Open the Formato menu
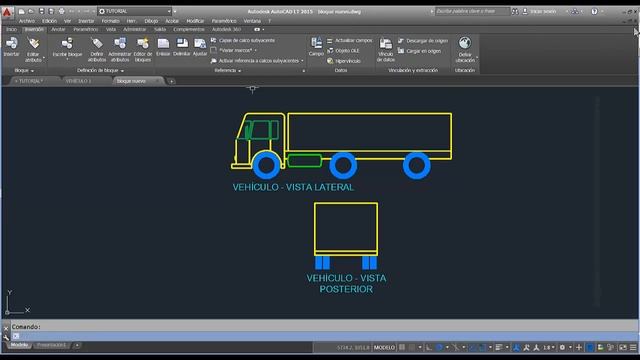The height and width of the screenshot is (360, 640). (x=110, y=21)
